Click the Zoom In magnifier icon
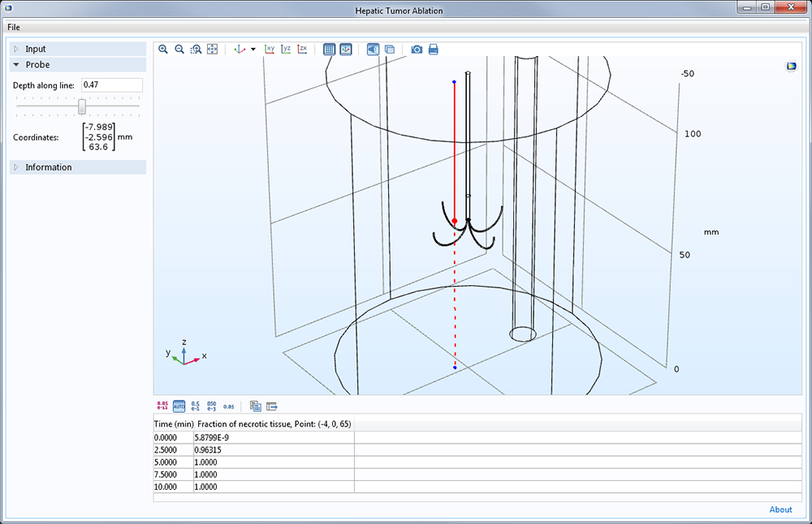This screenshot has height=524, width=812. point(163,50)
